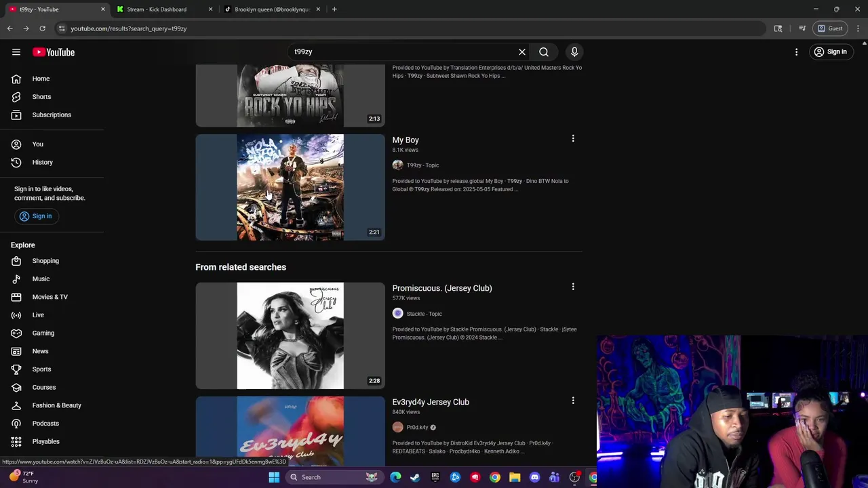The width and height of the screenshot is (868, 488).
Task: Open Steam from taskbar
Action: pos(415,477)
